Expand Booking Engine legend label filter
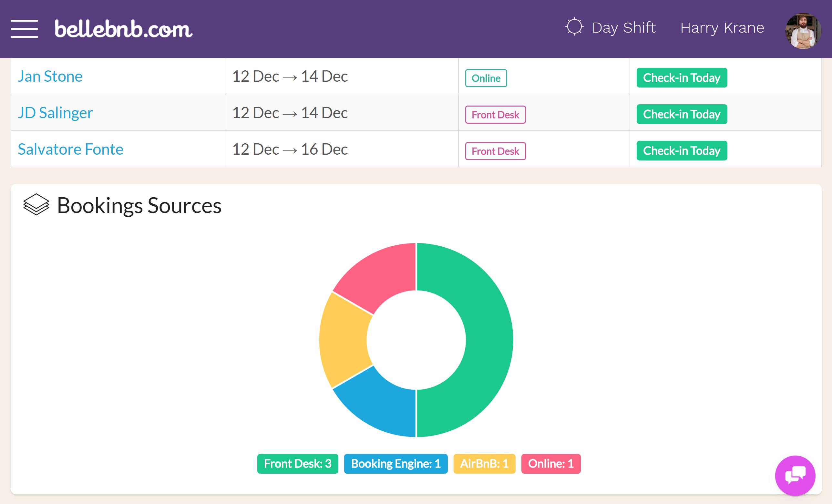 [396, 464]
